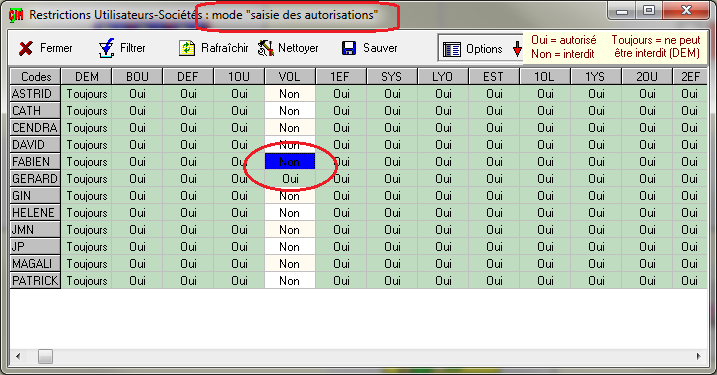Image resolution: width=717 pixels, height=375 pixels.
Task: Click GERARD's Oui cell in VOL column
Action: (x=290, y=178)
